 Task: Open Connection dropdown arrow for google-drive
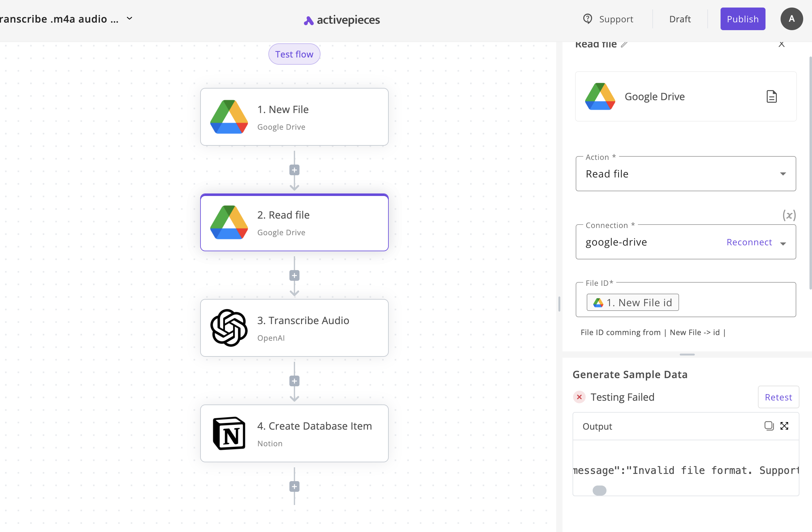click(783, 243)
